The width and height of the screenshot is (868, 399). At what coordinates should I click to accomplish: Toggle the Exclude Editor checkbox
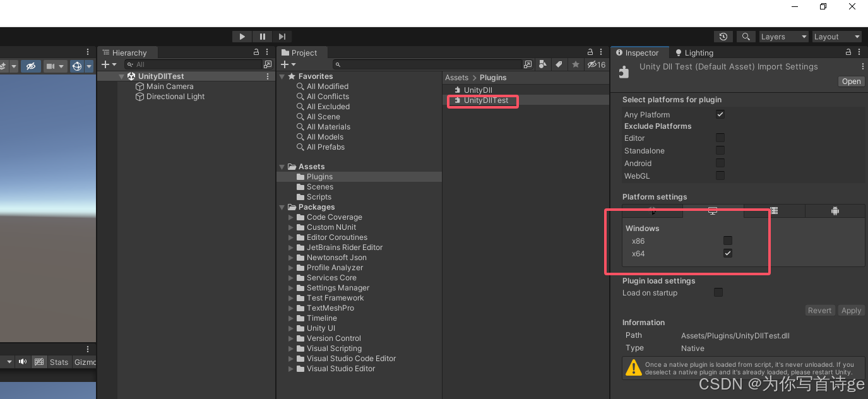720,138
